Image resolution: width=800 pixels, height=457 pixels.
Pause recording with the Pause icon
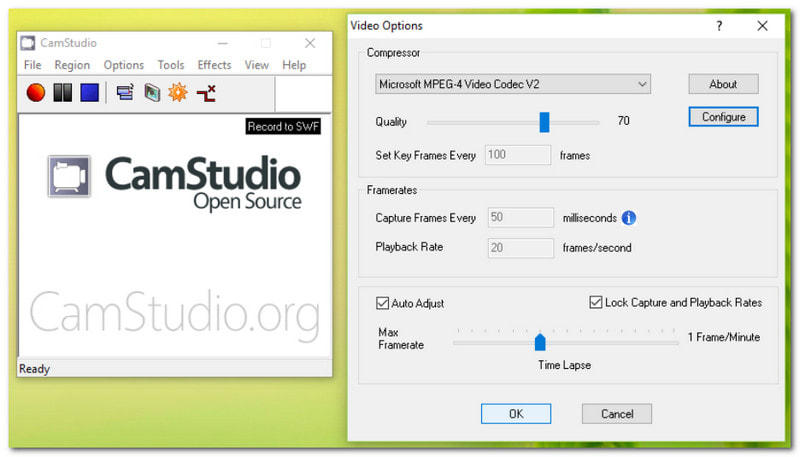(x=63, y=93)
